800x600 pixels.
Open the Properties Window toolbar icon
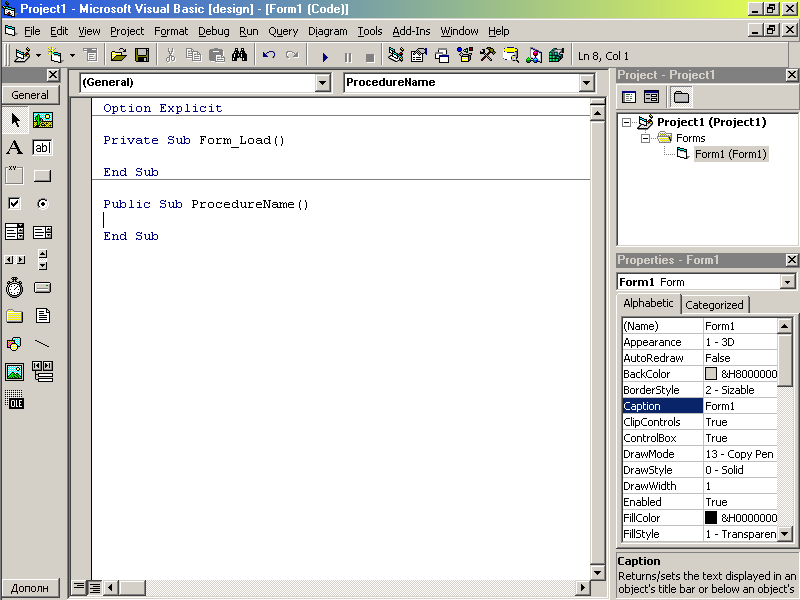[418, 55]
